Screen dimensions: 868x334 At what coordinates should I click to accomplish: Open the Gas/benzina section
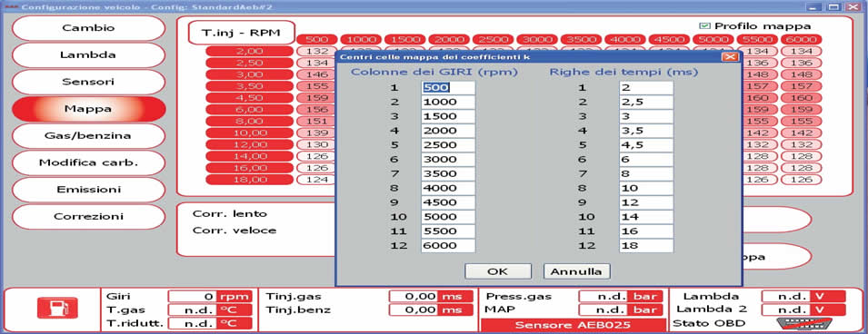click(x=88, y=135)
